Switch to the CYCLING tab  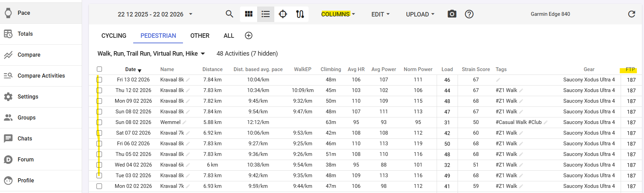pos(114,36)
